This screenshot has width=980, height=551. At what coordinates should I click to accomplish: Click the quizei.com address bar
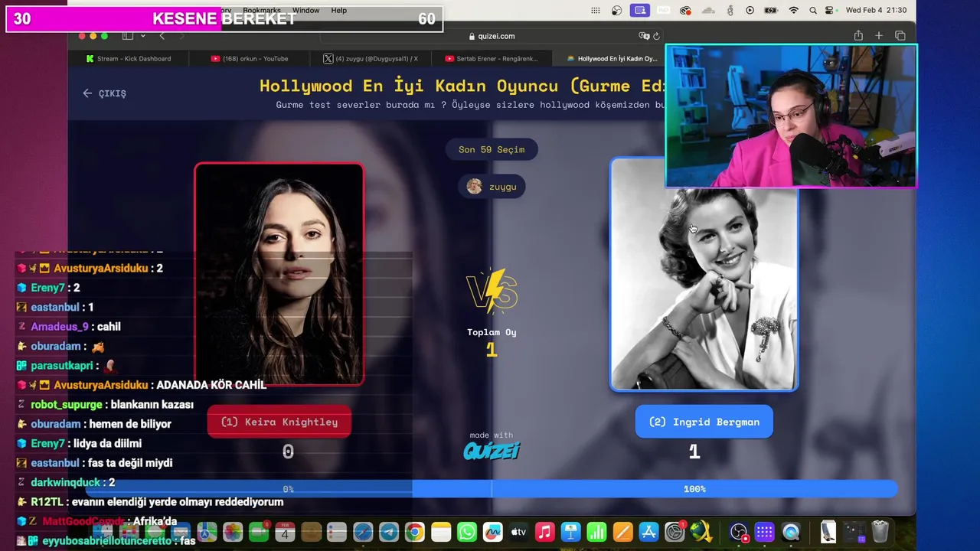click(492, 36)
